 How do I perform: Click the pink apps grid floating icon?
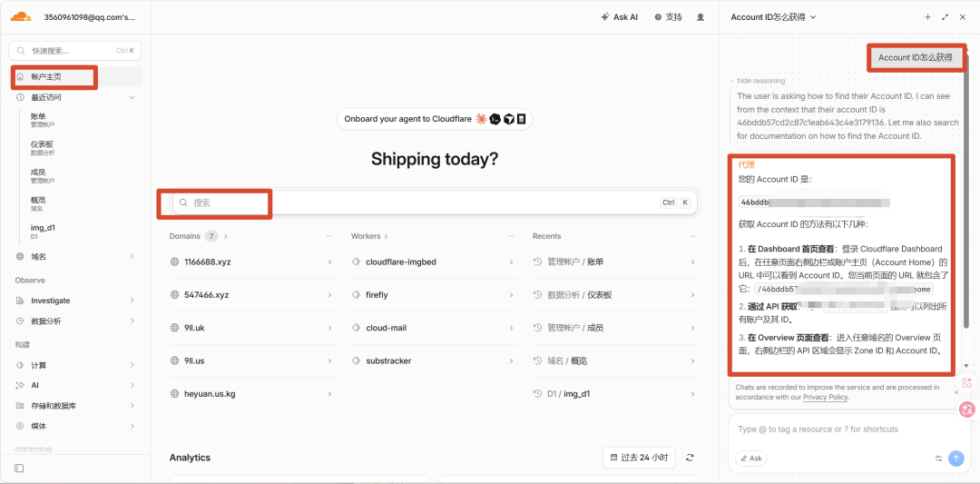967,382
